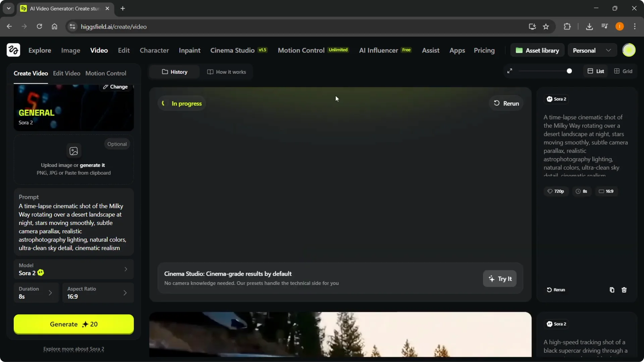Screen dimensions: 644x362
Task: Click Try It for Cinema Studio
Action: [x=499, y=279]
